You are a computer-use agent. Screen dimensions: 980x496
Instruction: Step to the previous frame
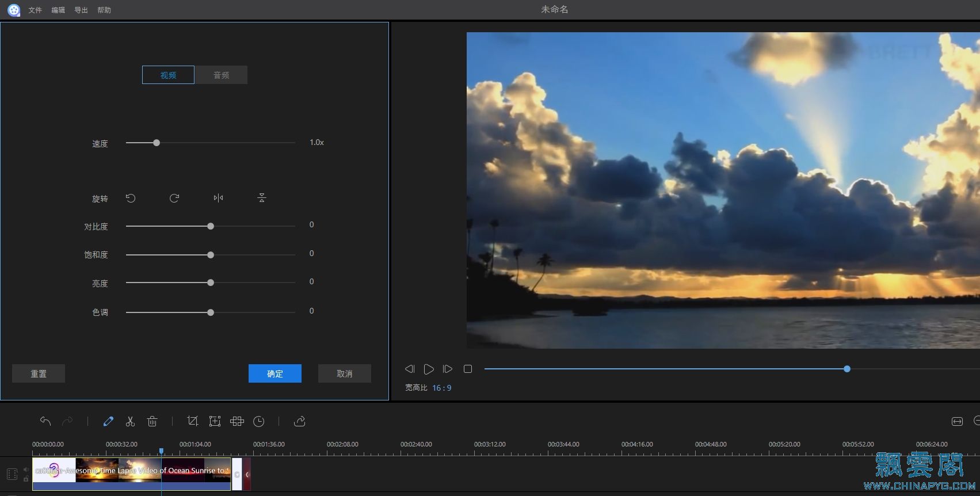410,369
